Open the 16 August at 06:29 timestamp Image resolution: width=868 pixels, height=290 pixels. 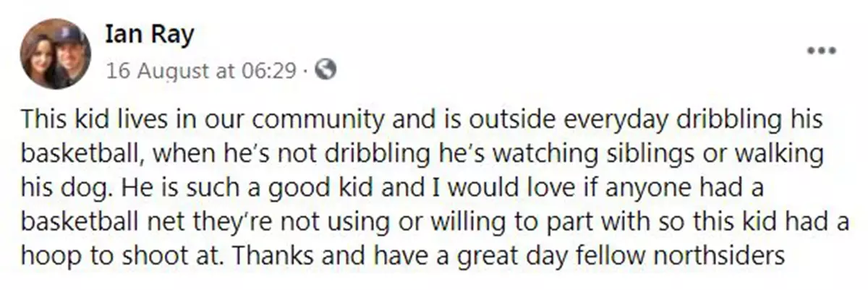pyautogui.click(x=202, y=71)
